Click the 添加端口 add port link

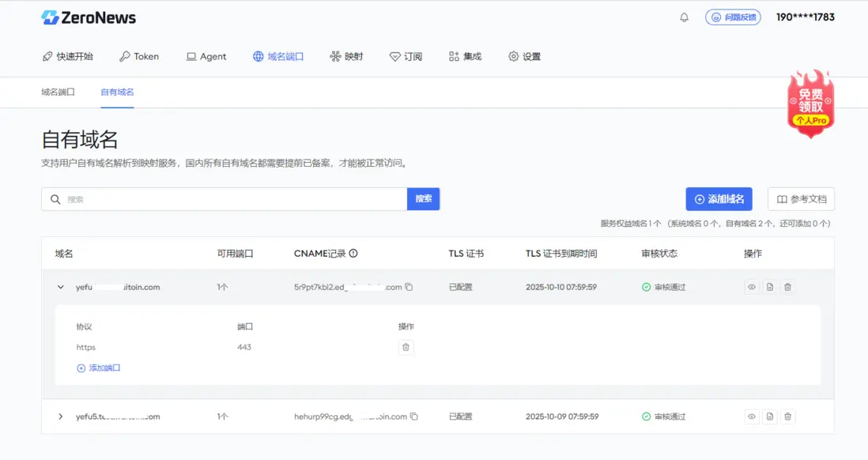click(98, 368)
